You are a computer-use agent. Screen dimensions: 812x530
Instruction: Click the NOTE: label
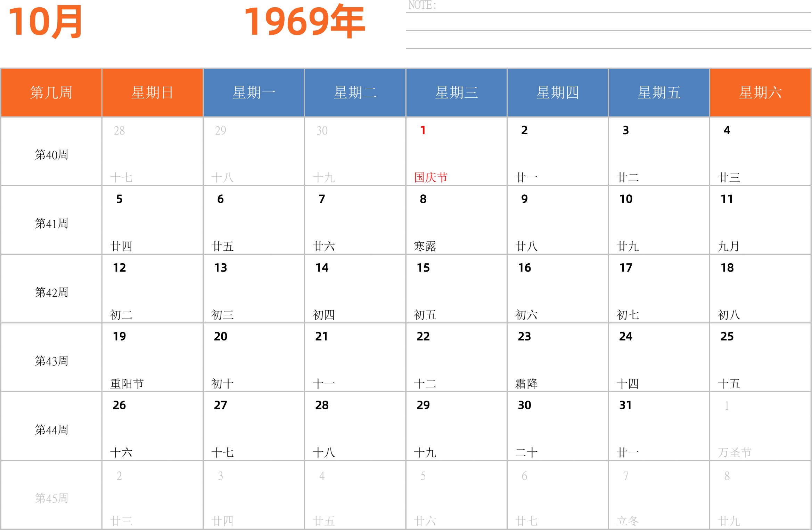422,5
